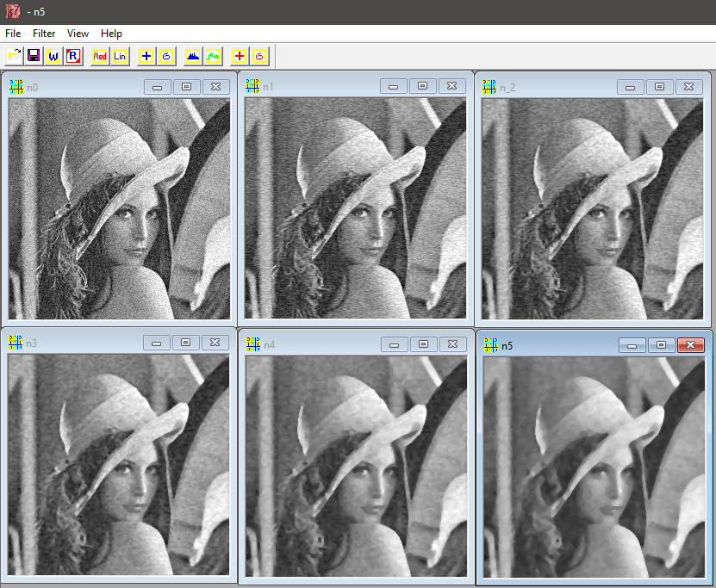Select the n5 smoothed image

pyautogui.click(x=594, y=467)
